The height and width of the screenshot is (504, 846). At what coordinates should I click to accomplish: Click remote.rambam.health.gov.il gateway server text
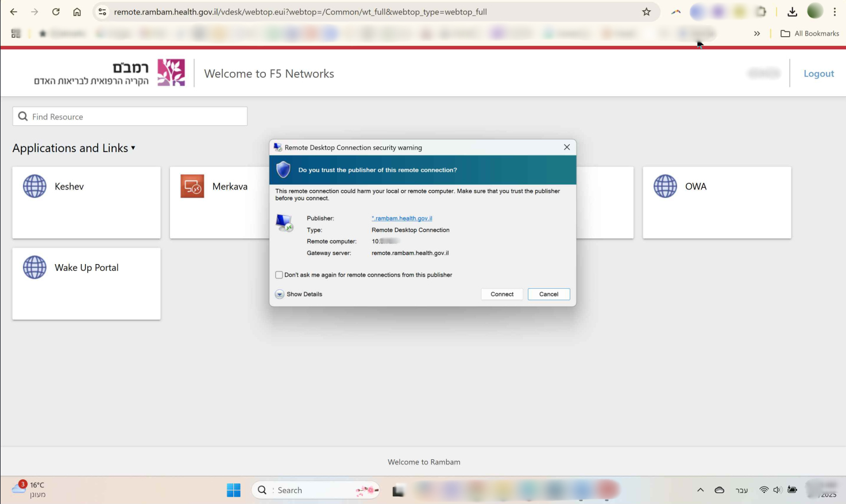pyautogui.click(x=410, y=253)
